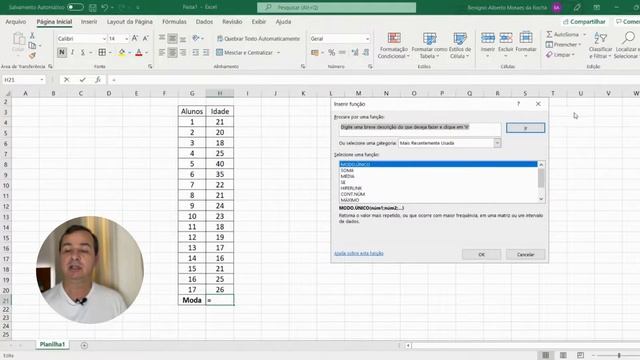Open Formatação Condicional
Screen dimensions: 640x360
pos(393,45)
